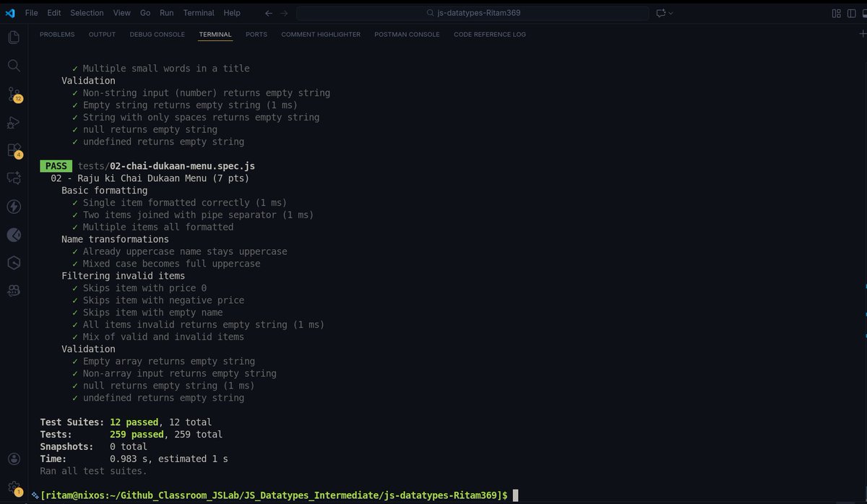The width and height of the screenshot is (867, 504).
Task: Open the hexagon icon in activity bar
Action: [14, 263]
